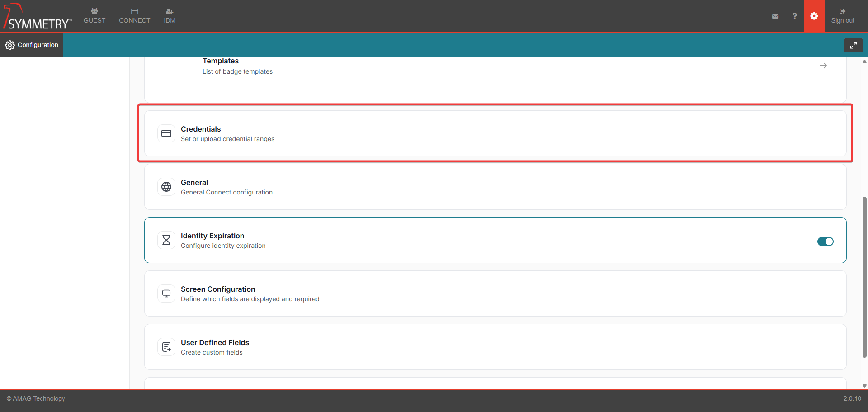Open the GUEST menu
868x412 pixels.
tap(94, 16)
